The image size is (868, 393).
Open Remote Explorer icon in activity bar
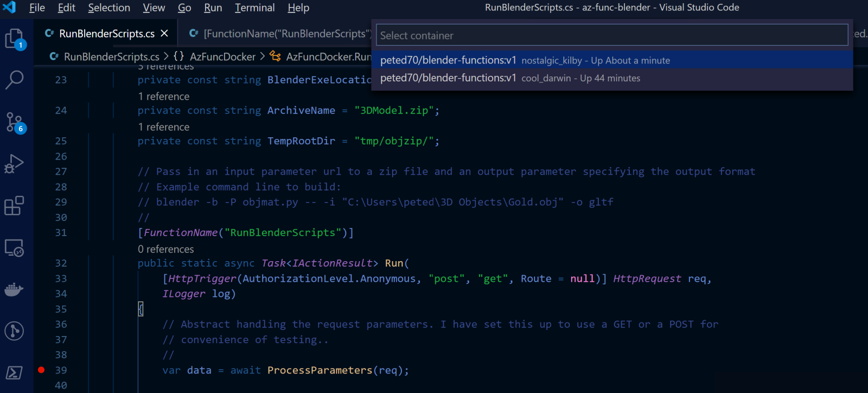14,248
